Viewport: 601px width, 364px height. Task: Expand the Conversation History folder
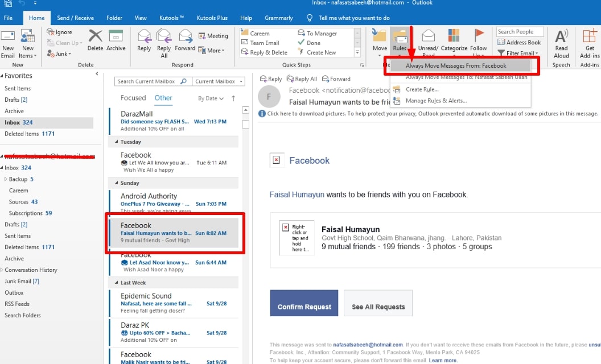click(x=2, y=270)
